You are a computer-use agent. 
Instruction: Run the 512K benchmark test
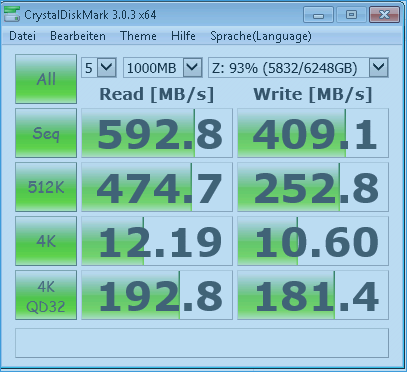[x=46, y=187]
